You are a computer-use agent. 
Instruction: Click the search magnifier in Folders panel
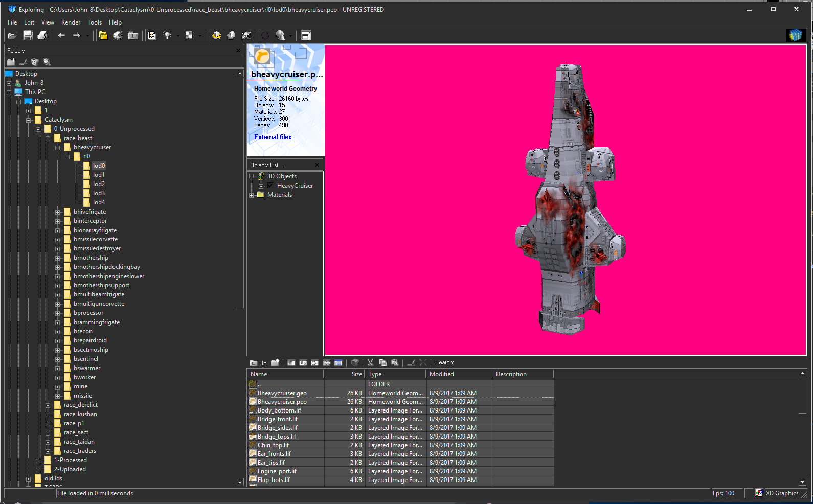pyautogui.click(x=47, y=62)
